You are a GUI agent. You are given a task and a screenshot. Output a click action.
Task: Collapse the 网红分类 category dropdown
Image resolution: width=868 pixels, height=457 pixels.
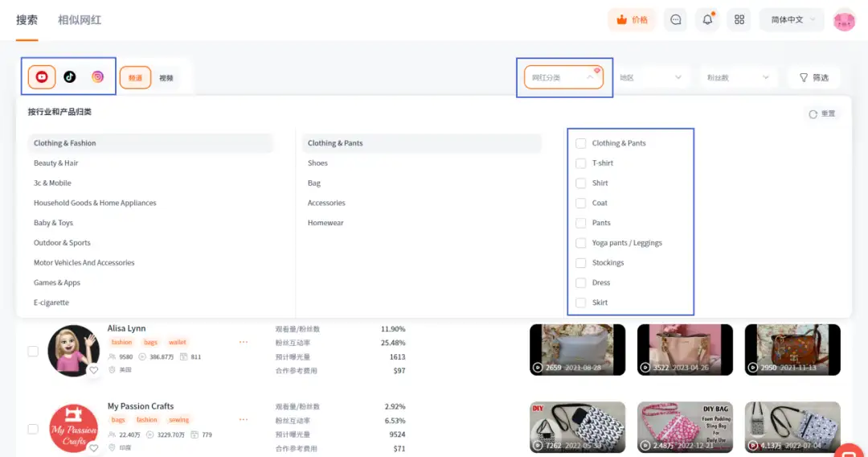563,77
